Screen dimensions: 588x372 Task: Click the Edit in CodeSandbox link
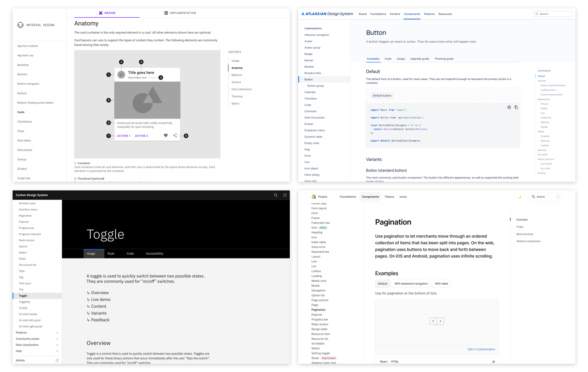pos(481,349)
